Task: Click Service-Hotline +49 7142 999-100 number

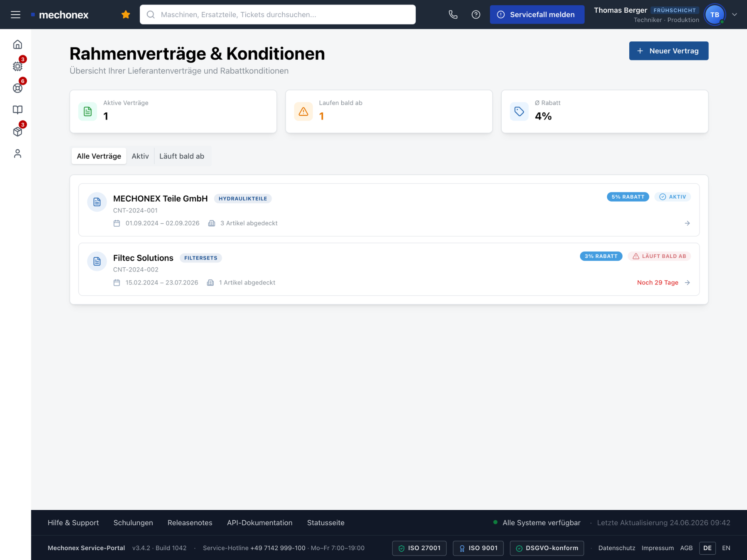Action: [278, 548]
